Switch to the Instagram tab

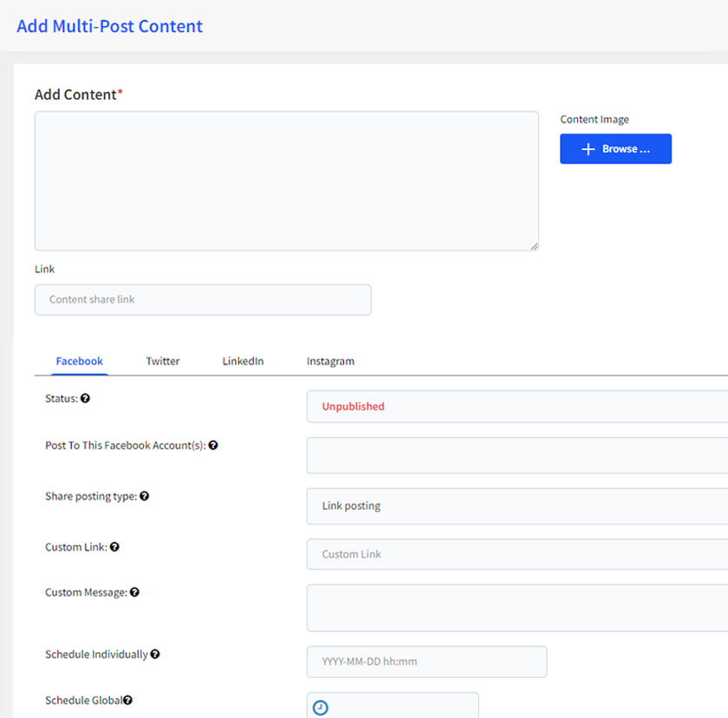(x=330, y=362)
